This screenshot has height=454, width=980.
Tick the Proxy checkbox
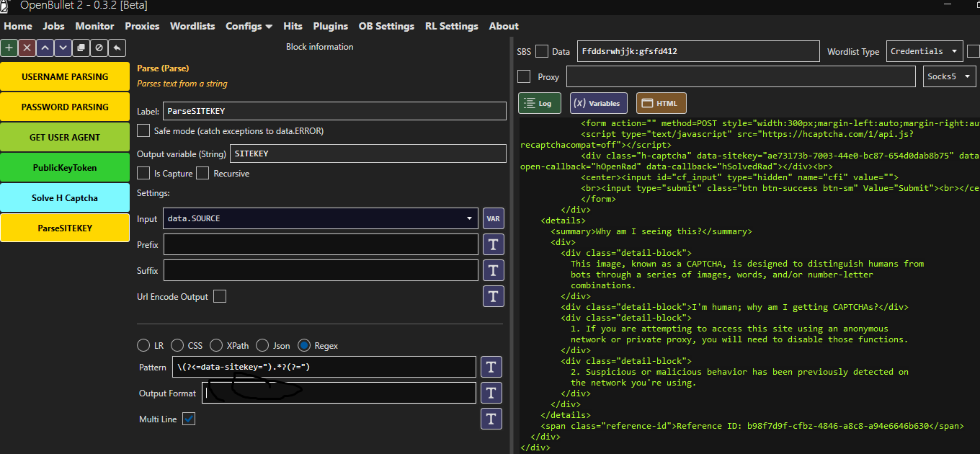[x=524, y=76]
